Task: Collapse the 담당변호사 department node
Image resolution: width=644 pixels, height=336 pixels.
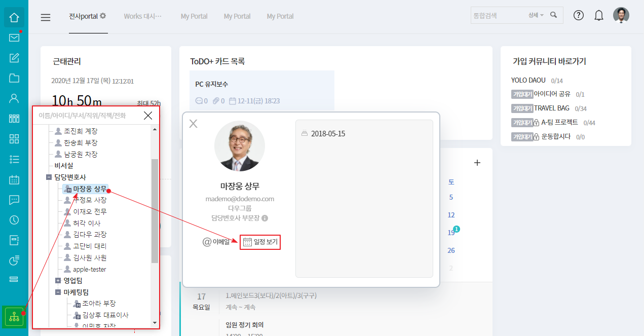Action: (x=49, y=177)
